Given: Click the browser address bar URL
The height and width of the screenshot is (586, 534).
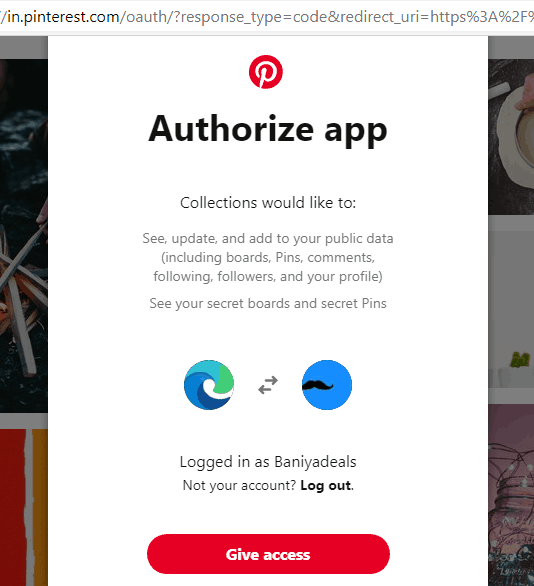Looking at the screenshot, I should (x=267, y=16).
